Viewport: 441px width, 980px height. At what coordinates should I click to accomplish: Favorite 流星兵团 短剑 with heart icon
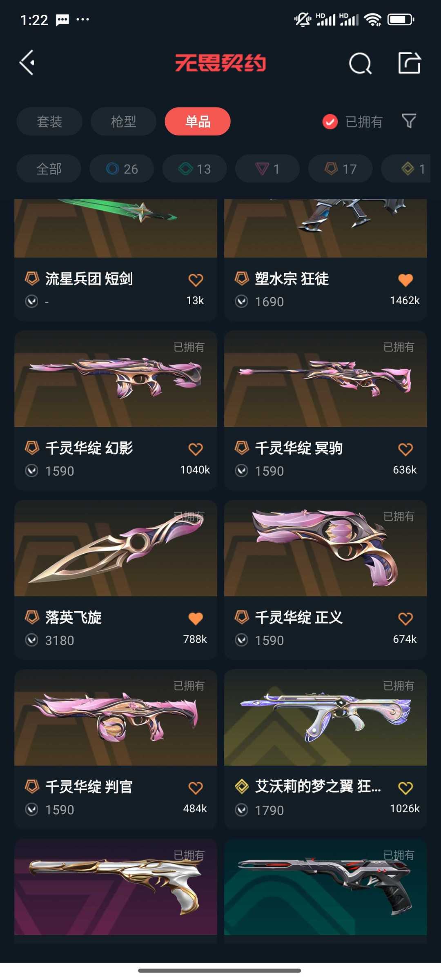tap(196, 280)
